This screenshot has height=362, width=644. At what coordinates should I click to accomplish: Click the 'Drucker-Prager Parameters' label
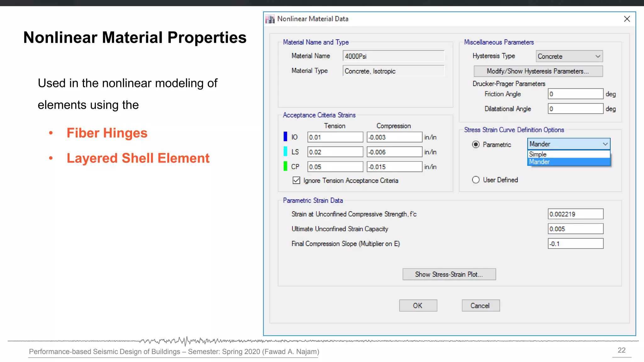point(509,84)
